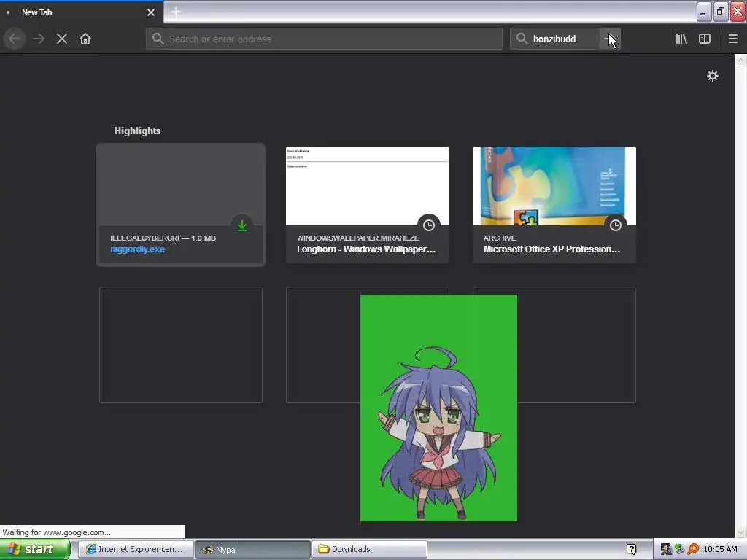
Task: Open the Downloads folder taskbar button
Action: pyautogui.click(x=369, y=549)
